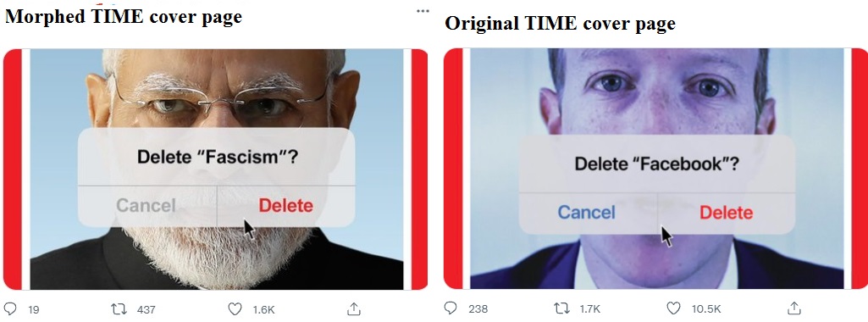
Task: Click the 19 reply count number
Action: 34,310
